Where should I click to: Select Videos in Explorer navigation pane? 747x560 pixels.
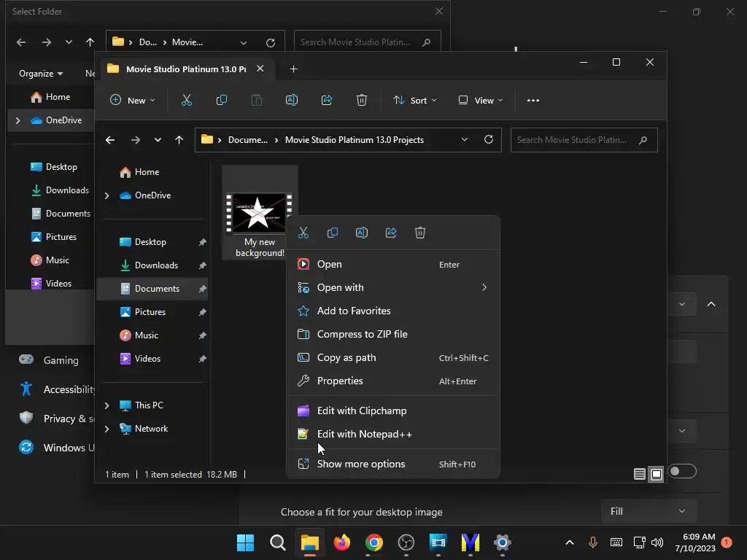point(152,359)
